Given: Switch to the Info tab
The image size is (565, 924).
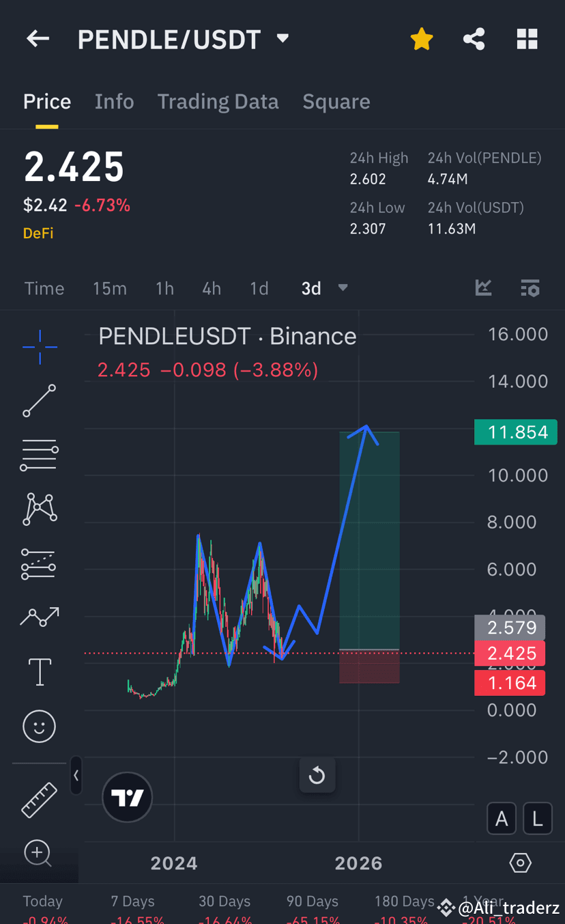Looking at the screenshot, I should point(114,102).
